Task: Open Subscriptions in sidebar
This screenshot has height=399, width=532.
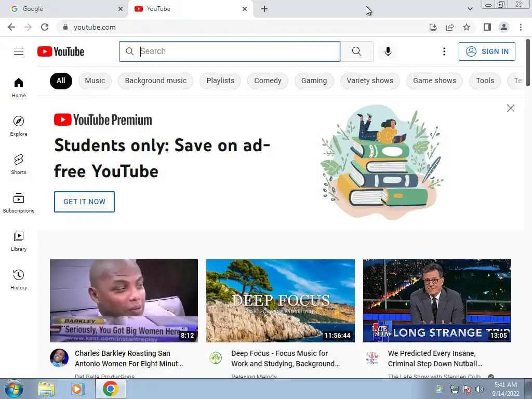Action: pyautogui.click(x=19, y=203)
